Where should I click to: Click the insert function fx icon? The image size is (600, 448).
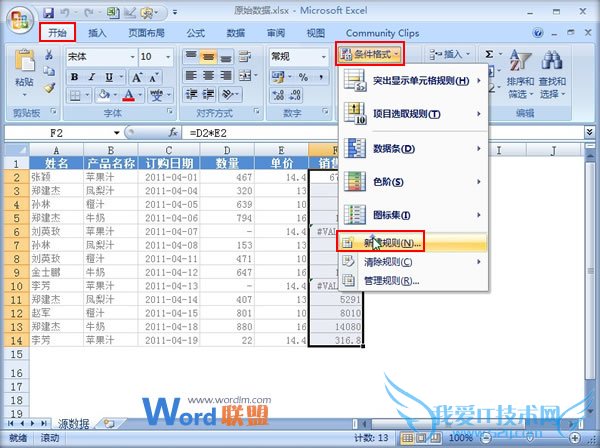(x=173, y=133)
